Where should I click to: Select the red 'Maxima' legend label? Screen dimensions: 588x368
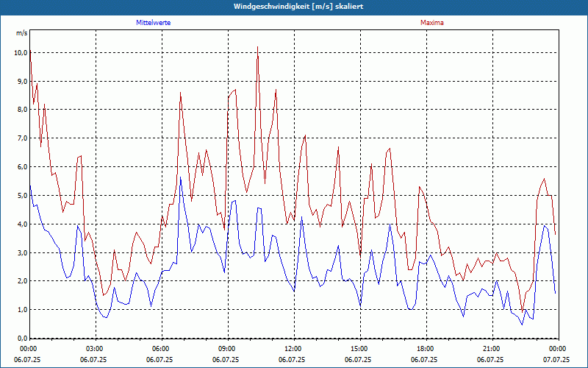click(x=432, y=23)
